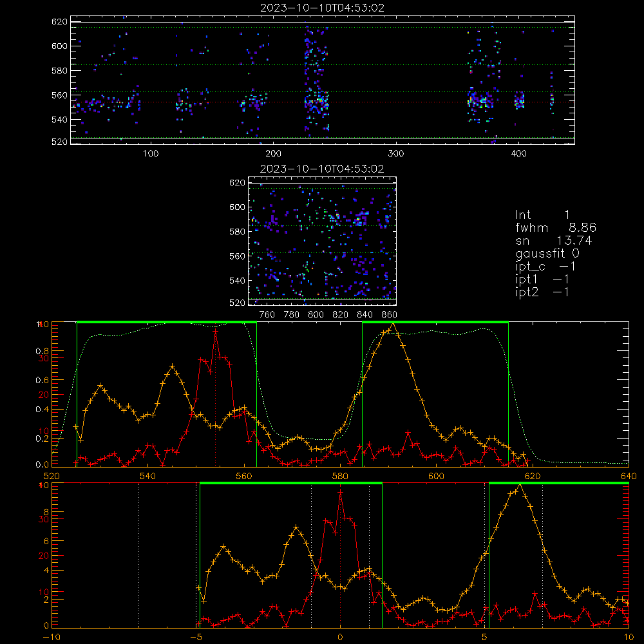Click y-axis label 580 on small image panel

coord(238,232)
